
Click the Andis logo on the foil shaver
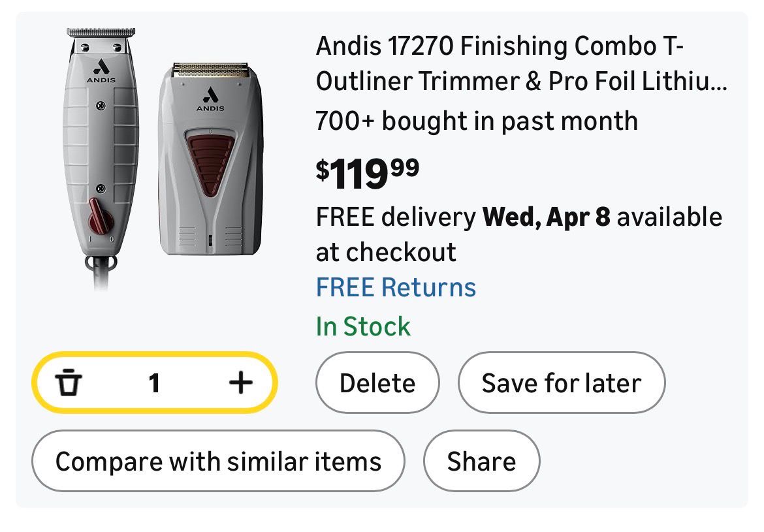(210, 98)
